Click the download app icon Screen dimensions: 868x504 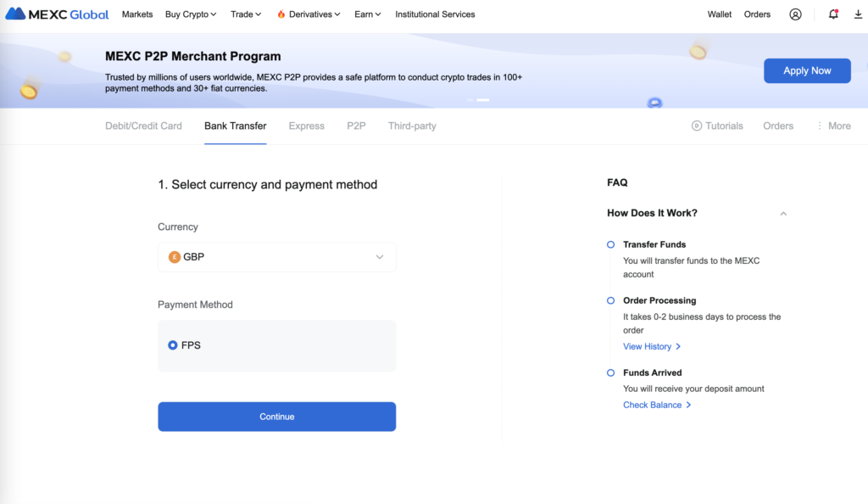(858, 14)
